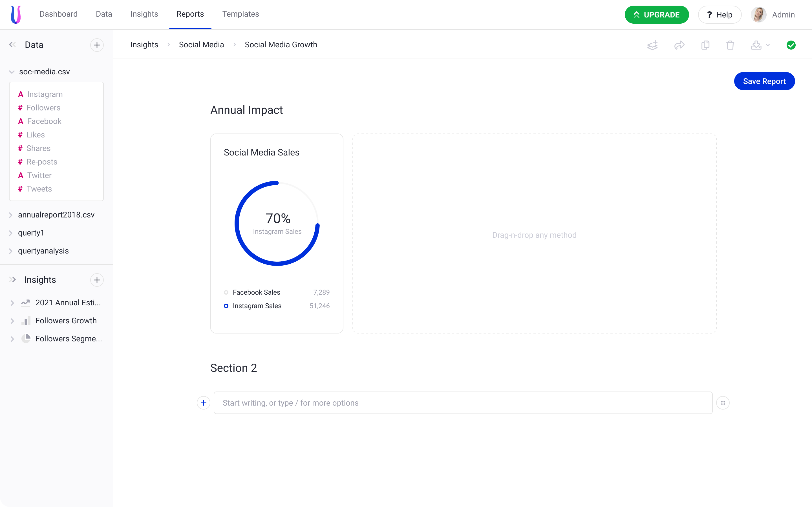
Task: Switch to the Templates tab
Action: [x=240, y=14]
